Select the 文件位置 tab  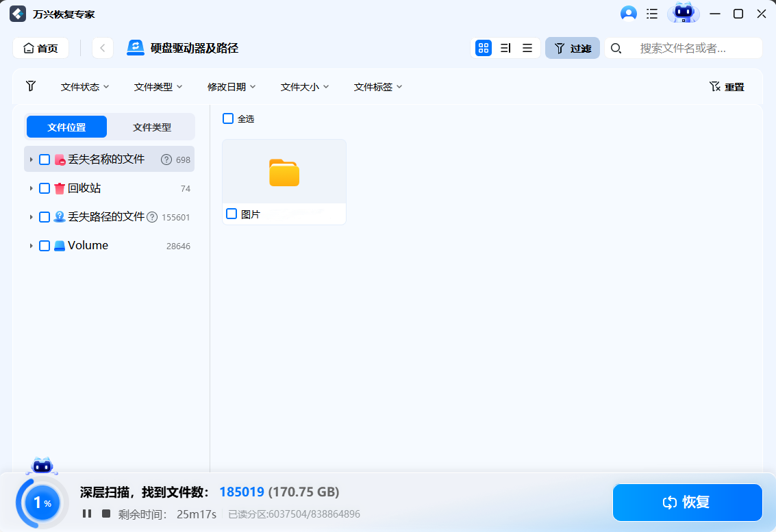pos(66,127)
